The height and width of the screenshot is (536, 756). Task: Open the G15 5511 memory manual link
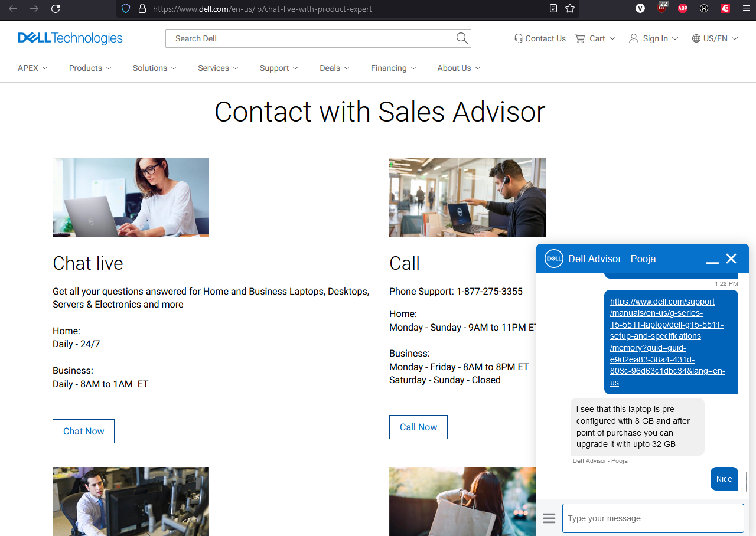click(x=667, y=342)
